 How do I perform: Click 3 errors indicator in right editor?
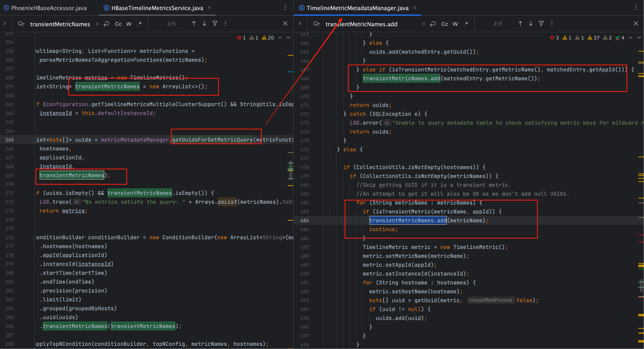554,38
